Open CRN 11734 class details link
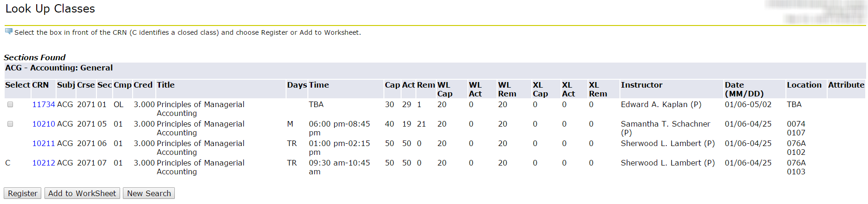The width and height of the screenshot is (868, 204). coord(44,105)
